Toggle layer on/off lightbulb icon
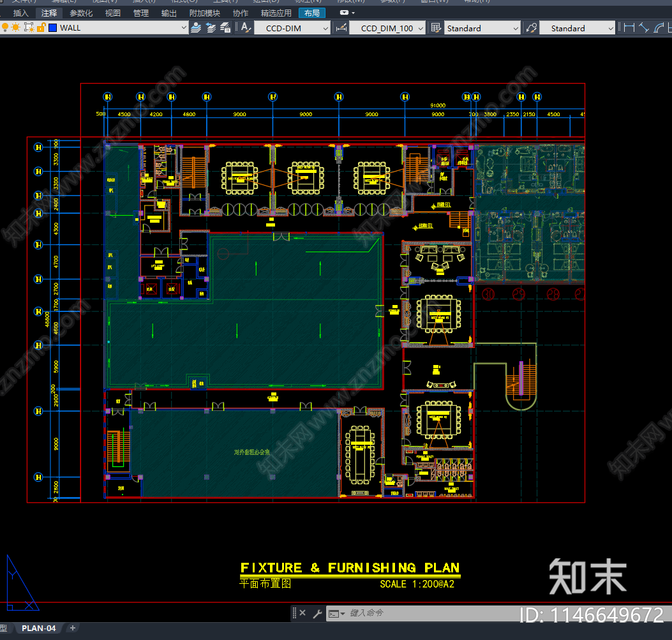This screenshot has width=672, height=640. click(5, 28)
